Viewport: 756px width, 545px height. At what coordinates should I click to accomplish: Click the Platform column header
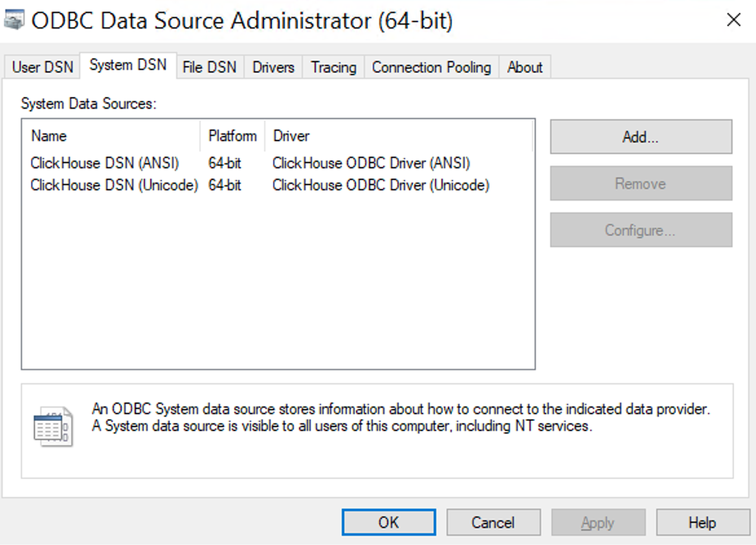[x=232, y=136]
